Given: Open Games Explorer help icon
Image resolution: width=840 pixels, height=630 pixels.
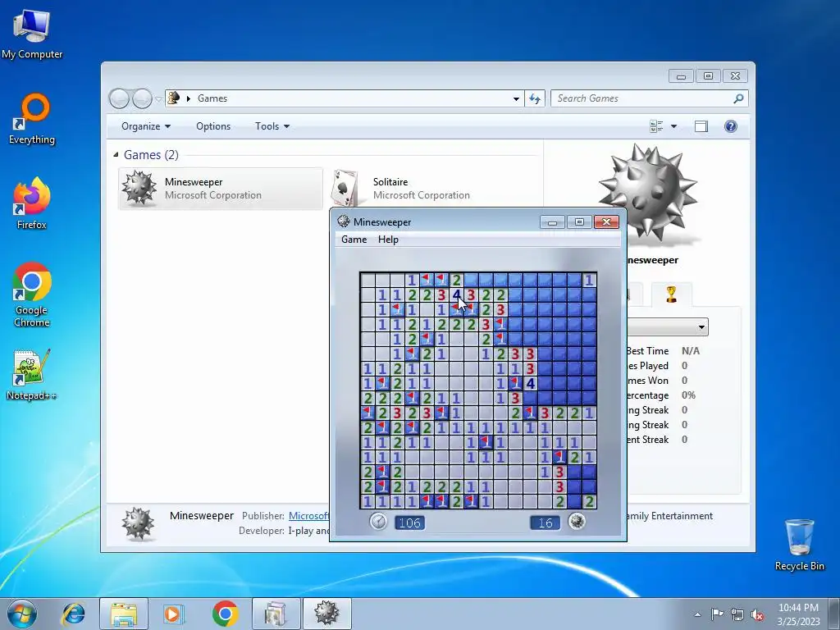Looking at the screenshot, I should [730, 126].
